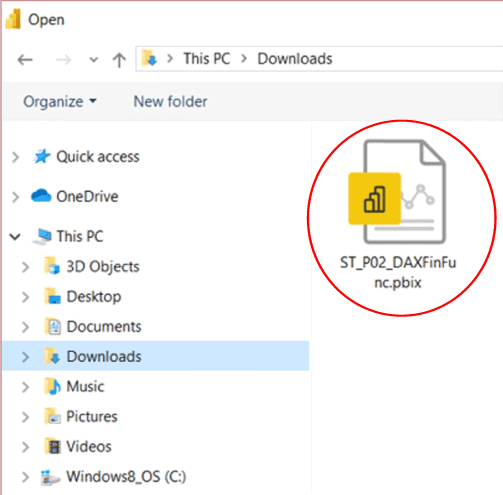503x495 pixels.
Task: Go up one folder level
Action: coord(119,60)
